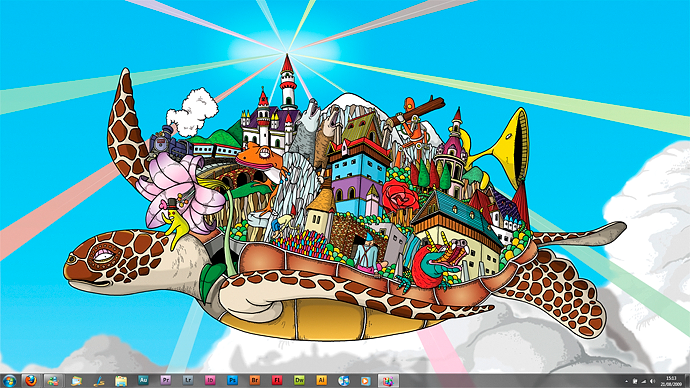Open the blue globe iTunes-like taskbar icon
Screen dimensions: 690x388
pyautogui.click(x=344, y=381)
